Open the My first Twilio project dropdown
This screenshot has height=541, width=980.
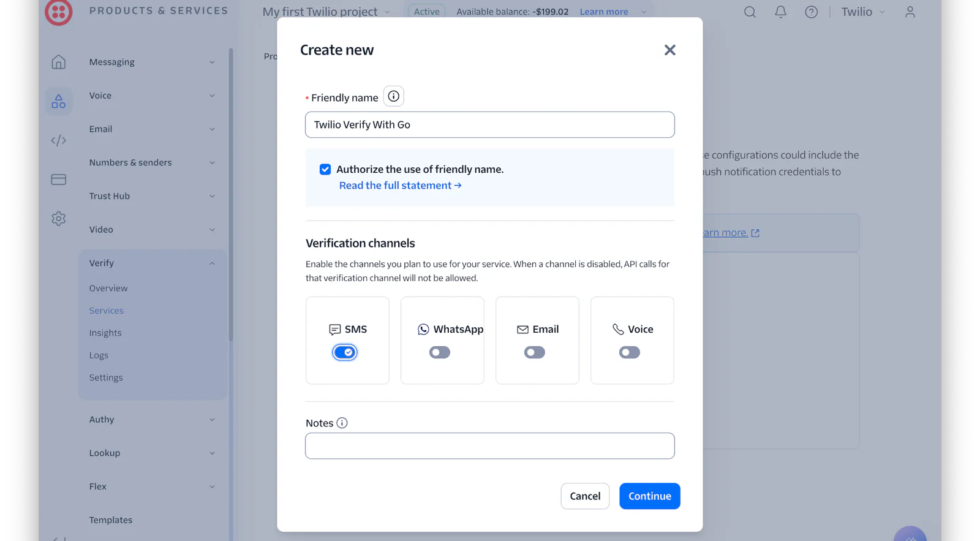pyautogui.click(x=326, y=12)
